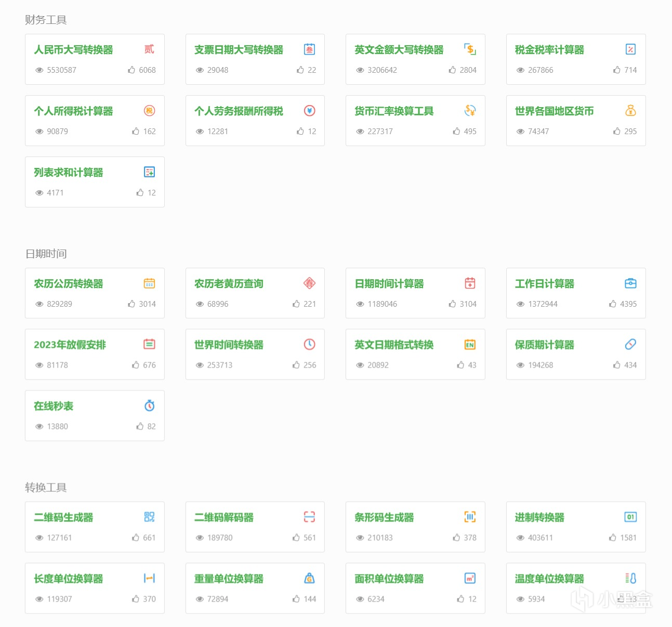Click view count 119307 on 长度单位换算器

click(x=59, y=599)
